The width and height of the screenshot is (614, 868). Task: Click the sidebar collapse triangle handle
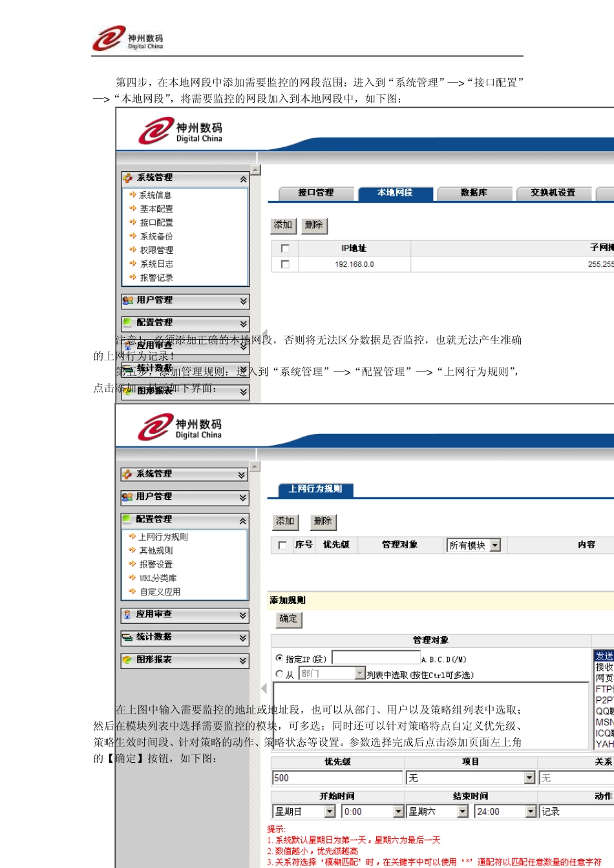[x=264, y=688]
